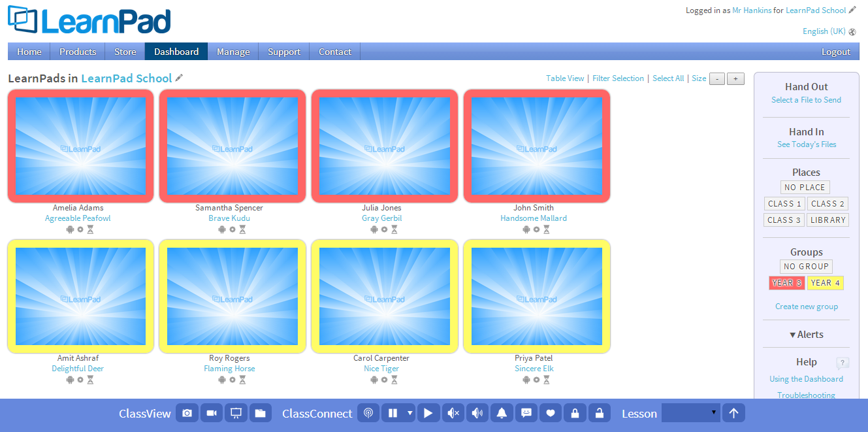Edit school name with the pencil icon beside the LearnPad School heading

coord(179,78)
